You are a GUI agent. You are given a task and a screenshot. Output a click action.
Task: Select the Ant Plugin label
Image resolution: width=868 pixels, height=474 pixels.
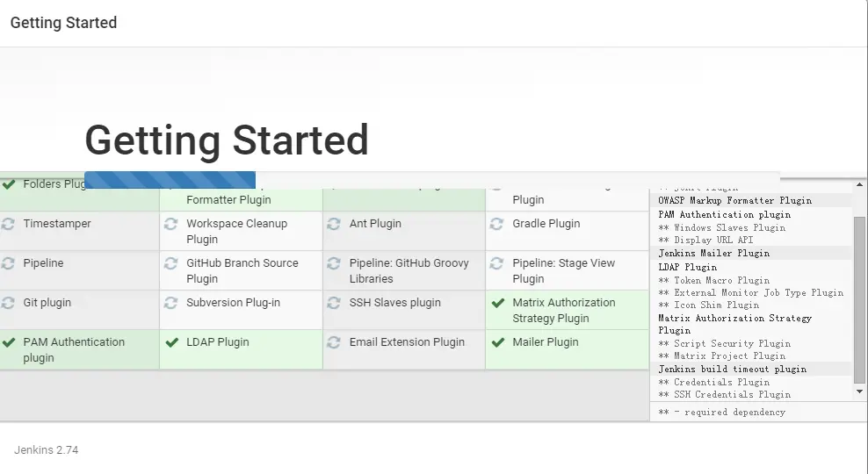point(375,224)
